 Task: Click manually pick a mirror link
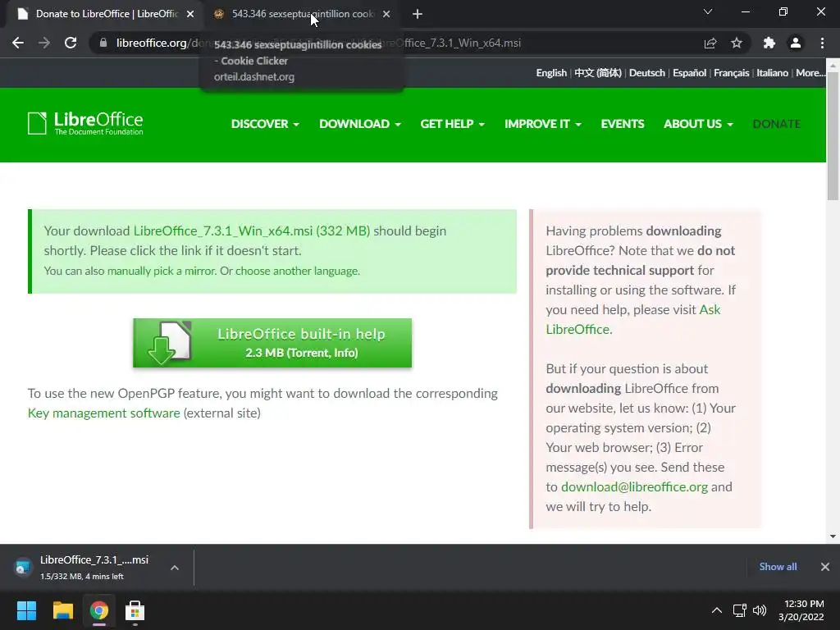[162, 271]
